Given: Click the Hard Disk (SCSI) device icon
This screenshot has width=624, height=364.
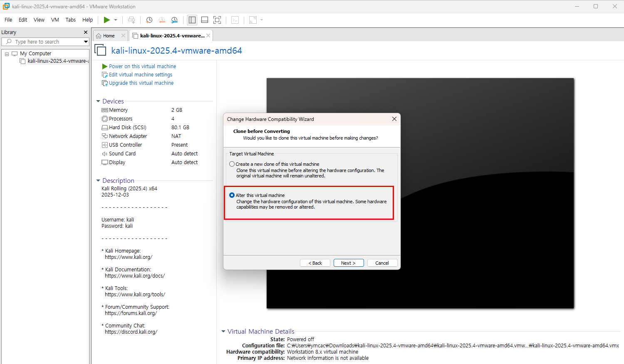Looking at the screenshot, I should [x=105, y=128].
